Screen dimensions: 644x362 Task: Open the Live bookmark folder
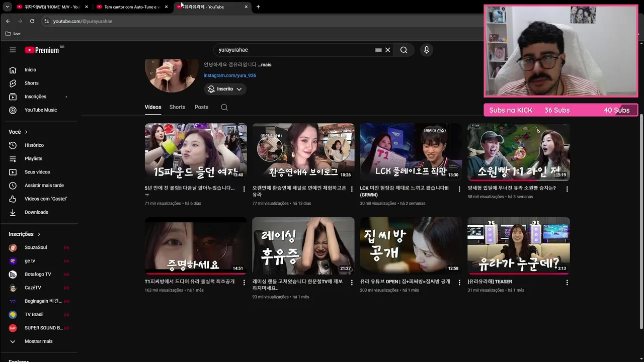click(x=13, y=33)
